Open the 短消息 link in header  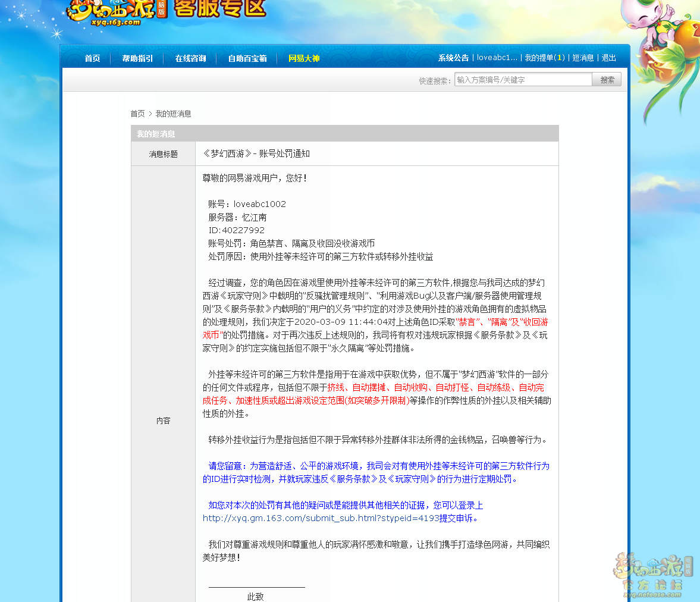tap(583, 58)
